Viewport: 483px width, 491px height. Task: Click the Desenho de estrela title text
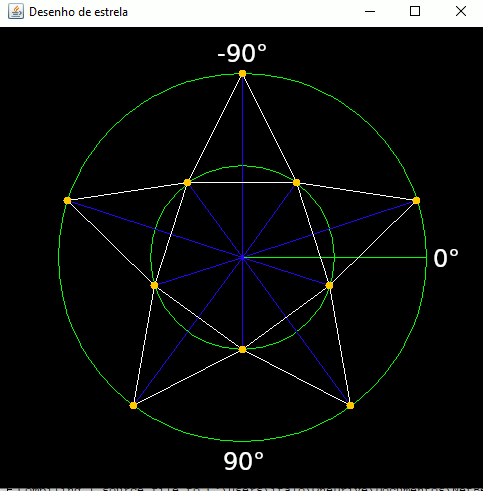click(x=78, y=12)
